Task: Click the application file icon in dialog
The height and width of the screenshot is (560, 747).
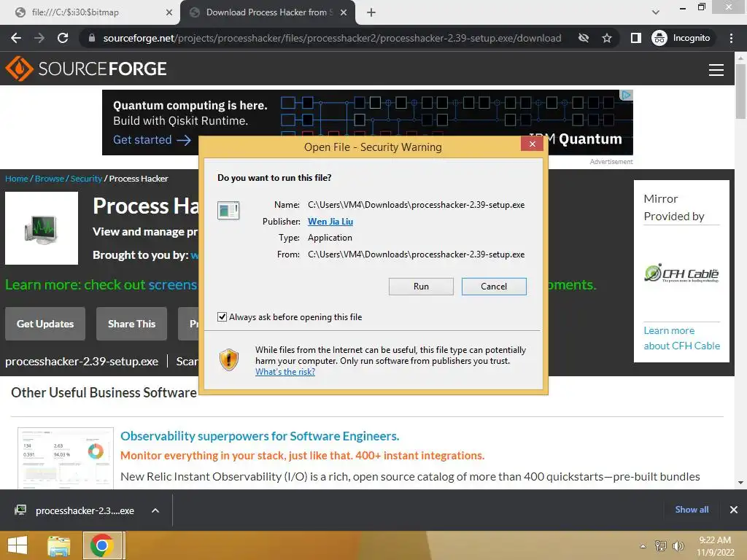Action: (228, 210)
